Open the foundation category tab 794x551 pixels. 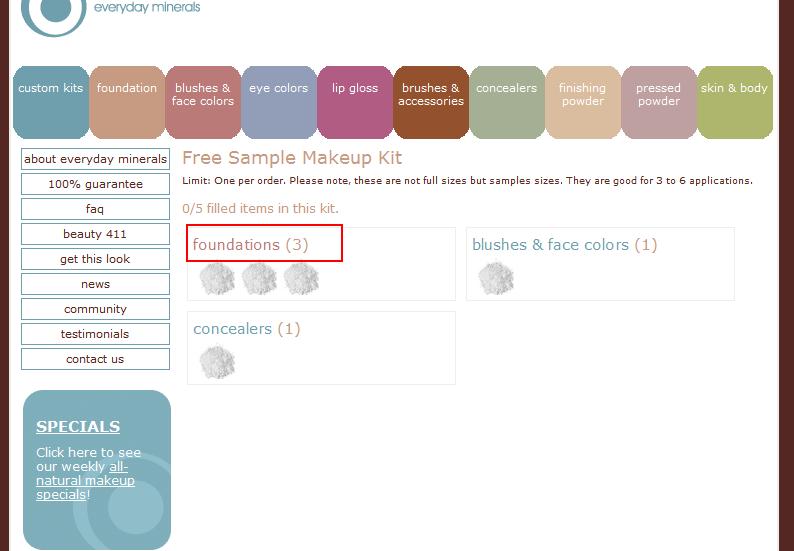point(127,102)
